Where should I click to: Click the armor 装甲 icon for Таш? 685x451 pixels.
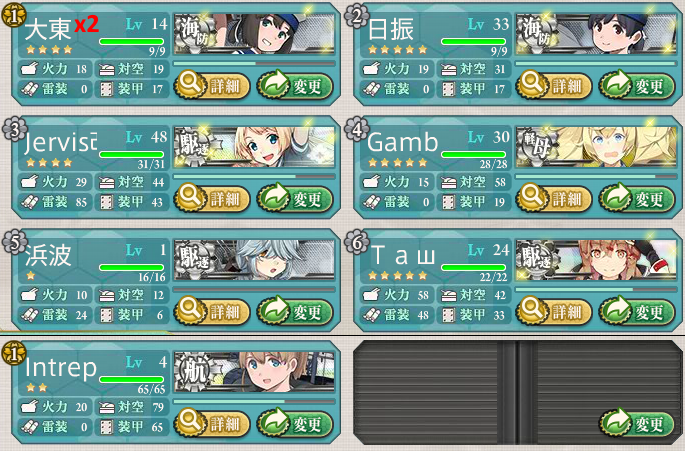pyautogui.click(x=449, y=315)
